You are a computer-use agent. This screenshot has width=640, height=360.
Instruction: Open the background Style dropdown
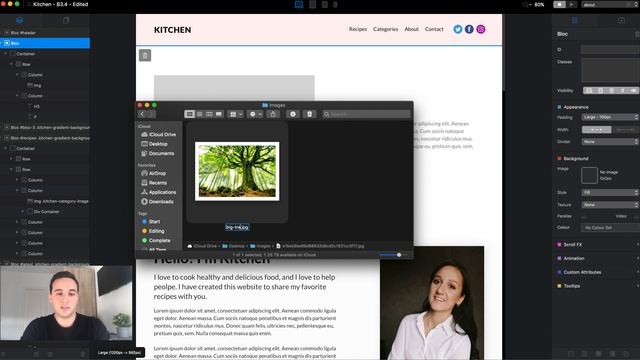(x=610, y=192)
